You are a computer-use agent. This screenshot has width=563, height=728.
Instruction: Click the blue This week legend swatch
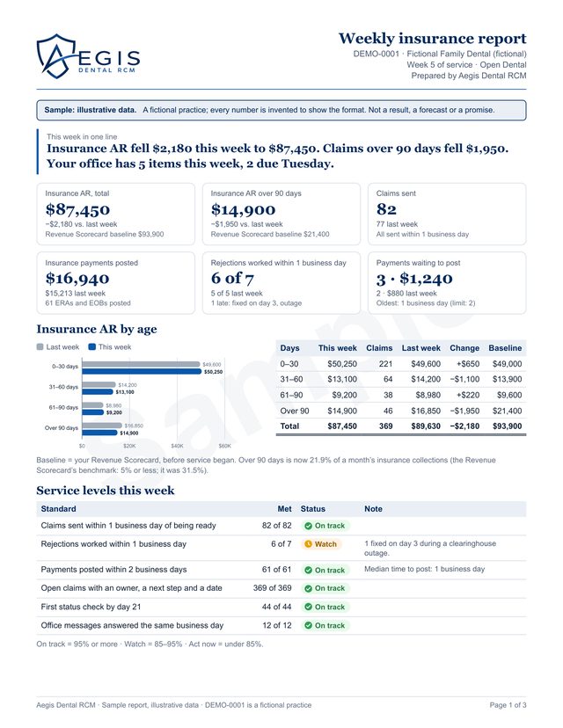pyautogui.click(x=92, y=346)
